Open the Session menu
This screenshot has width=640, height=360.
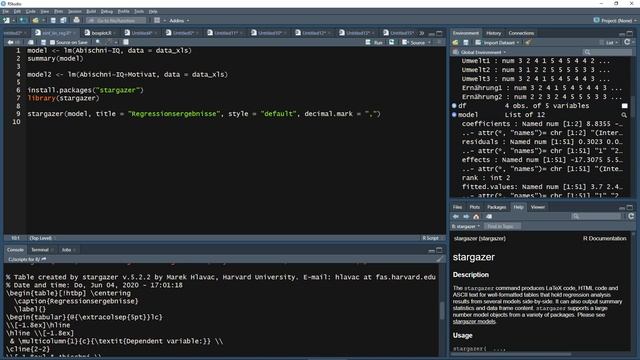pyautogui.click(x=74, y=11)
